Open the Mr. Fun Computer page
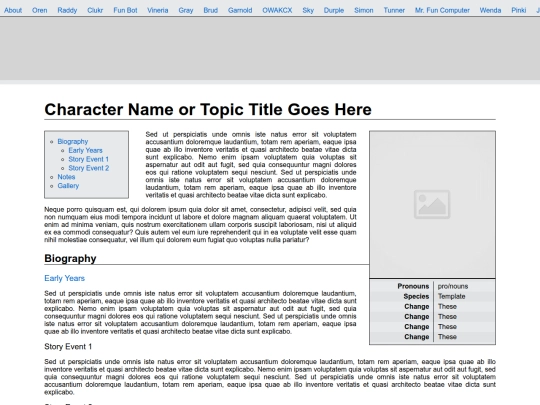540x405 pixels. pyautogui.click(x=442, y=10)
